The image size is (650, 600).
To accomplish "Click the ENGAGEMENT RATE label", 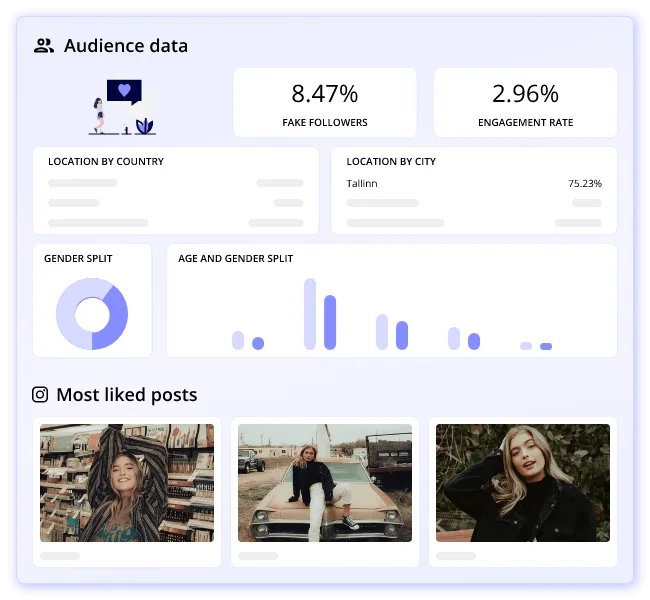I will [525, 122].
